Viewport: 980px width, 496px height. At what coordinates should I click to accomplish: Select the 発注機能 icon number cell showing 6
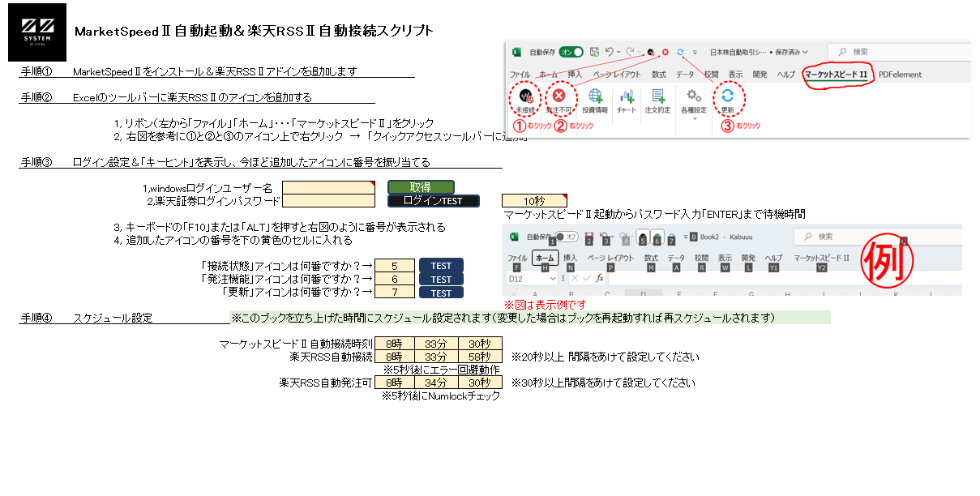(x=394, y=279)
